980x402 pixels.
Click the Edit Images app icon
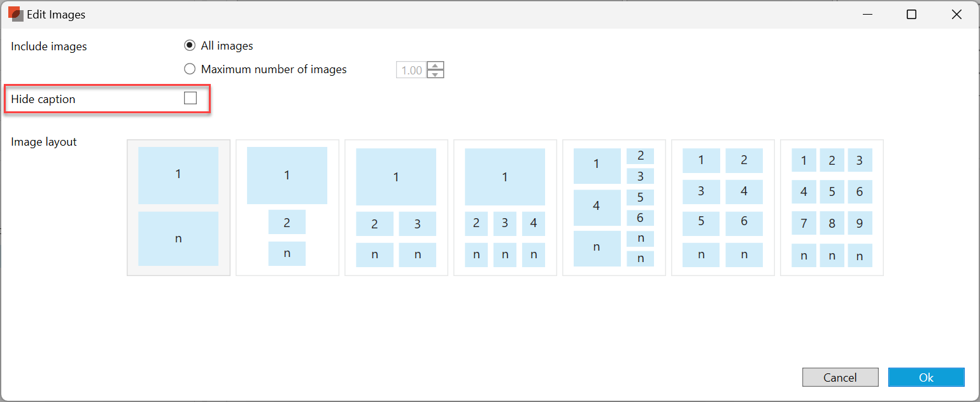click(15, 15)
